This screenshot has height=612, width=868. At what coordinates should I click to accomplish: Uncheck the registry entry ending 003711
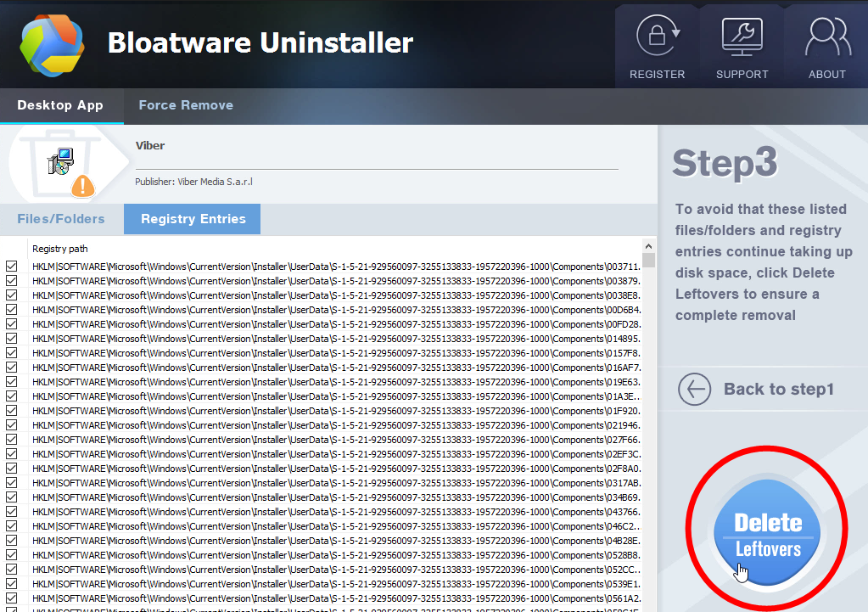tap(11, 267)
